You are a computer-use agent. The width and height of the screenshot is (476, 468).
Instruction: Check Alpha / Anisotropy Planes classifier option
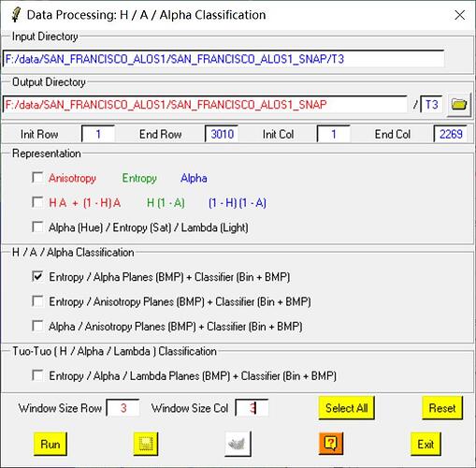(37, 327)
